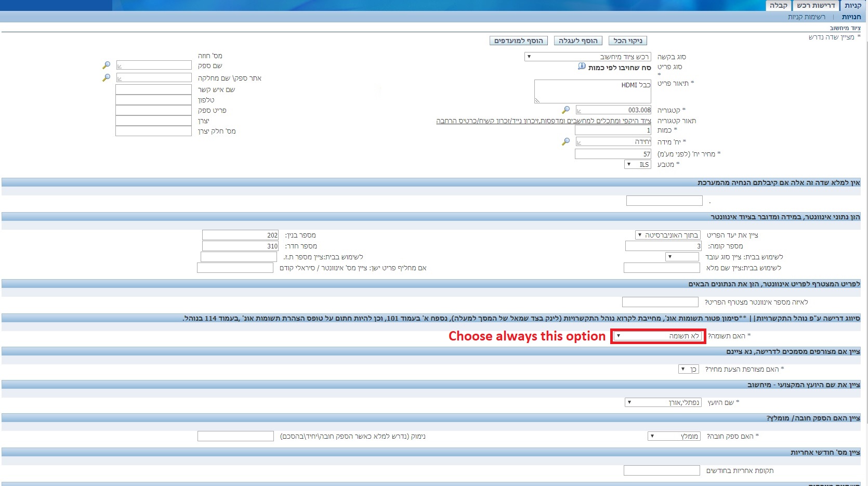Open the קטגוריה lookup magnifier icon

(565, 110)
